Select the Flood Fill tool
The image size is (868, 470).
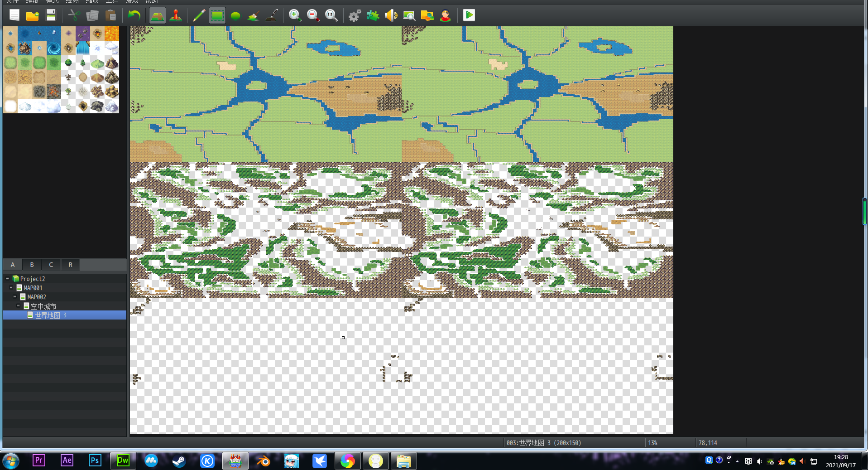point(254,15)
